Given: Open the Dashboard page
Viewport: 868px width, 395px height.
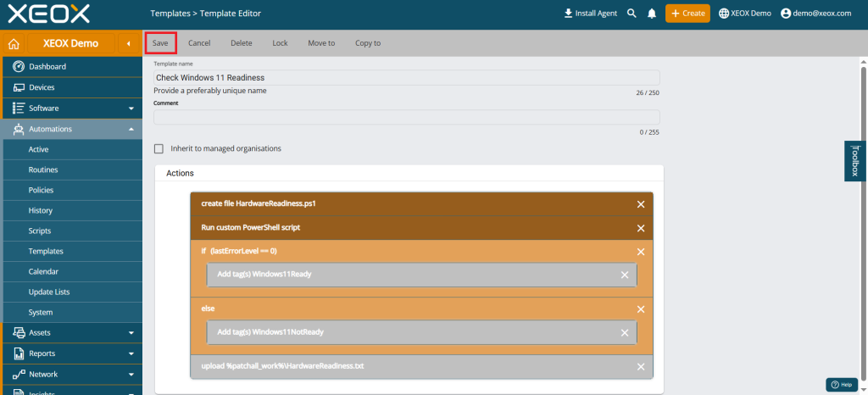Looking at the screenshot, I should click(73, 66).
